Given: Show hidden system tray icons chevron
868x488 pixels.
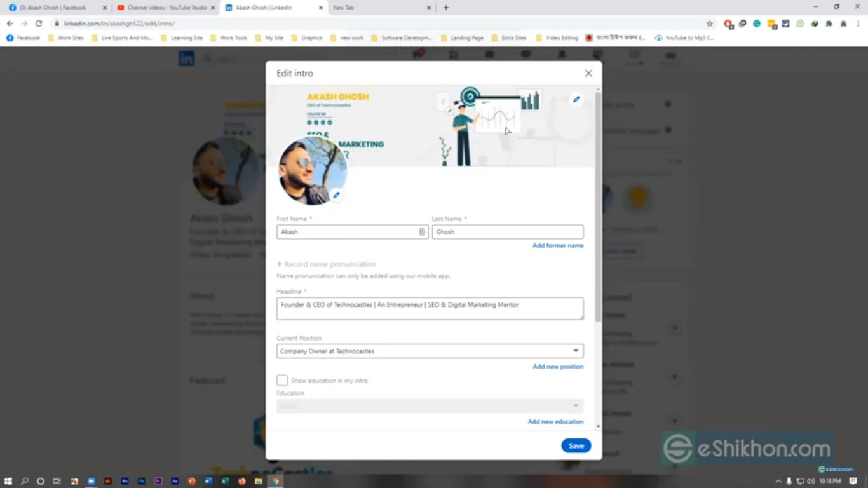Looking at the screenshot, I should (x=778, y=481).
